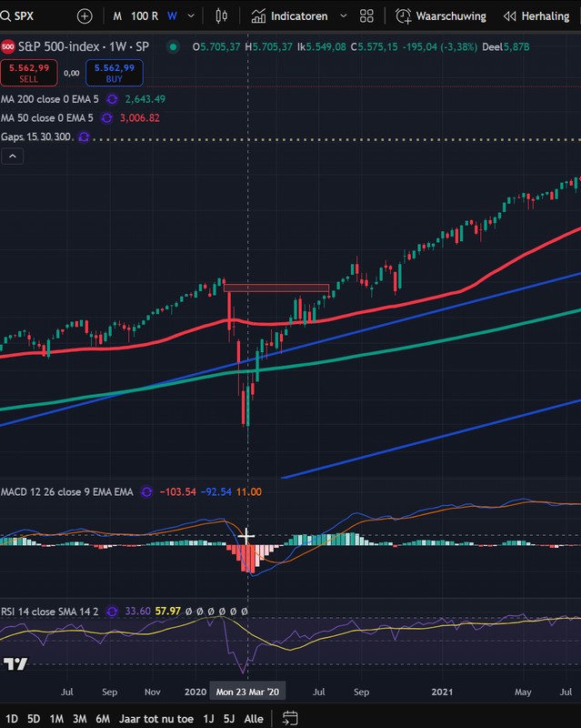Collapse the indicator legend arrow
This screenshot has height=728, width=581.
click(x=13, y=157)
